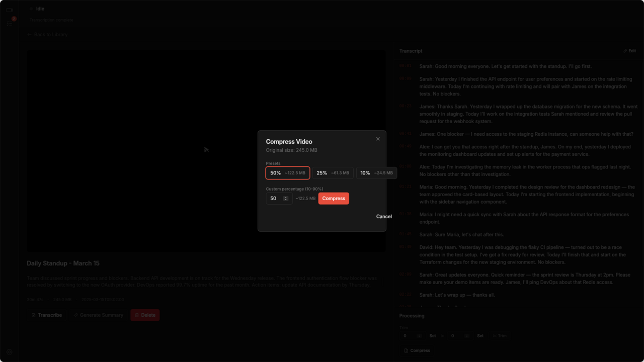
Task: Click the trash icon on the Delete button
Action: 137,315
